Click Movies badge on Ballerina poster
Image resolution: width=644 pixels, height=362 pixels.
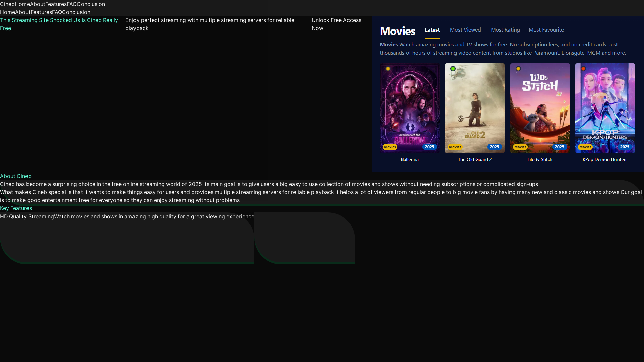[x=390, y=147]
